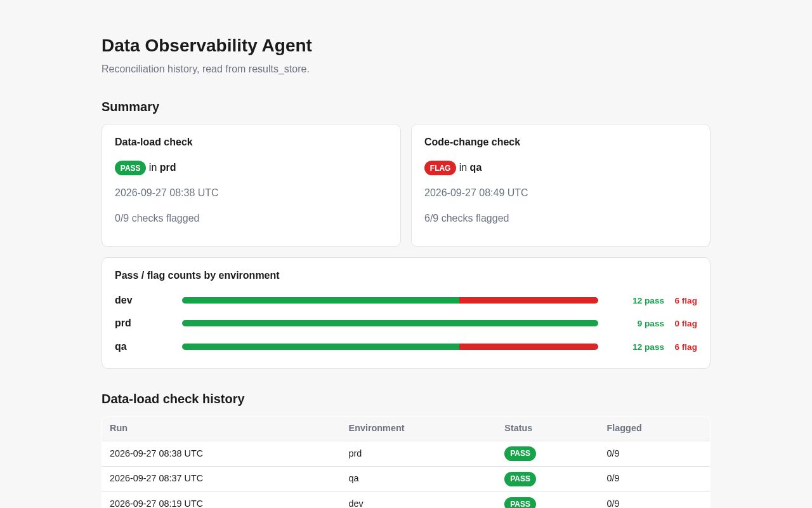Select the Data-load check card title
Screen dimensions: 812x508
[154, 142]
